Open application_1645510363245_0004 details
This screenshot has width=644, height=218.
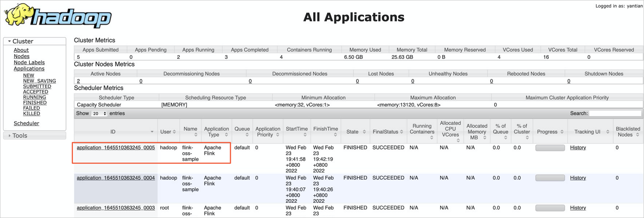point(116,178)
